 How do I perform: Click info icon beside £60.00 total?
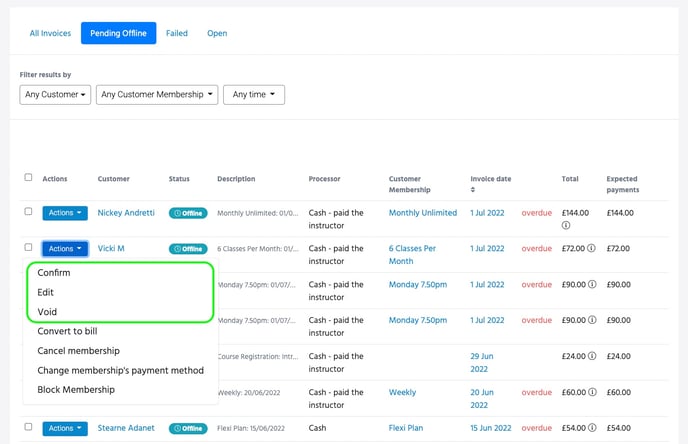click(x=593, y=393)
